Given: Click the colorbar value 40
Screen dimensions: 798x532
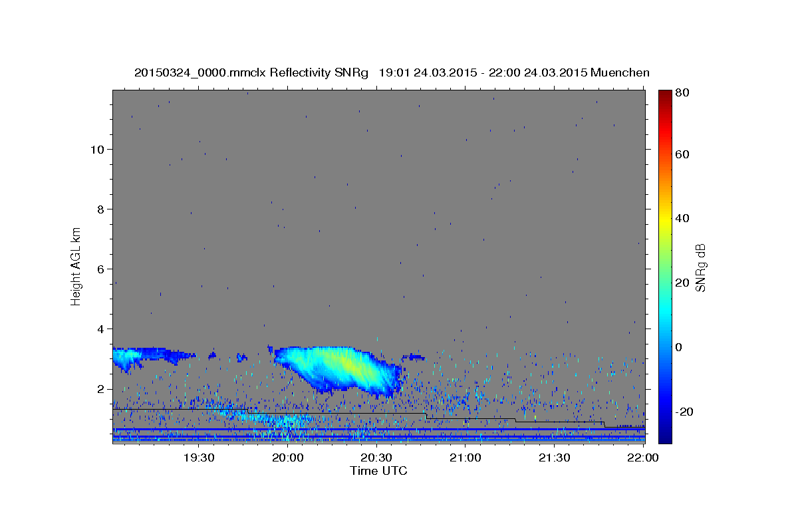Looking at the screenshot, I should pos(682,218).
